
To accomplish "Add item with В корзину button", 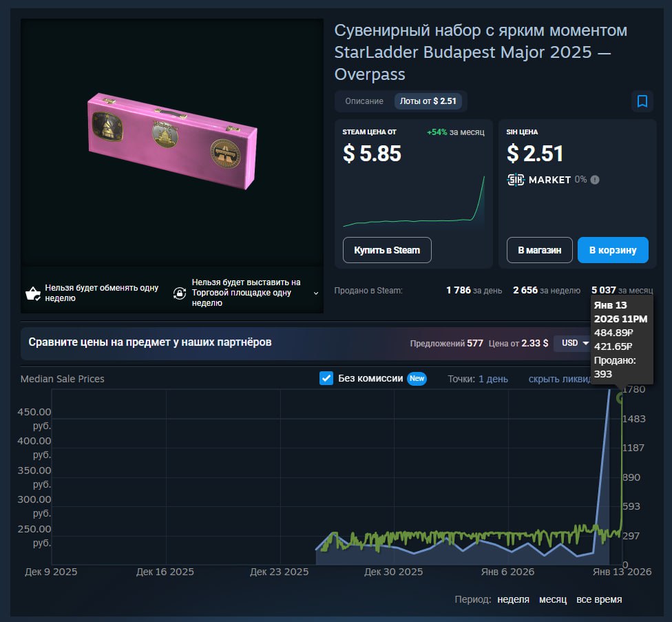I will (x=613, y=250).
